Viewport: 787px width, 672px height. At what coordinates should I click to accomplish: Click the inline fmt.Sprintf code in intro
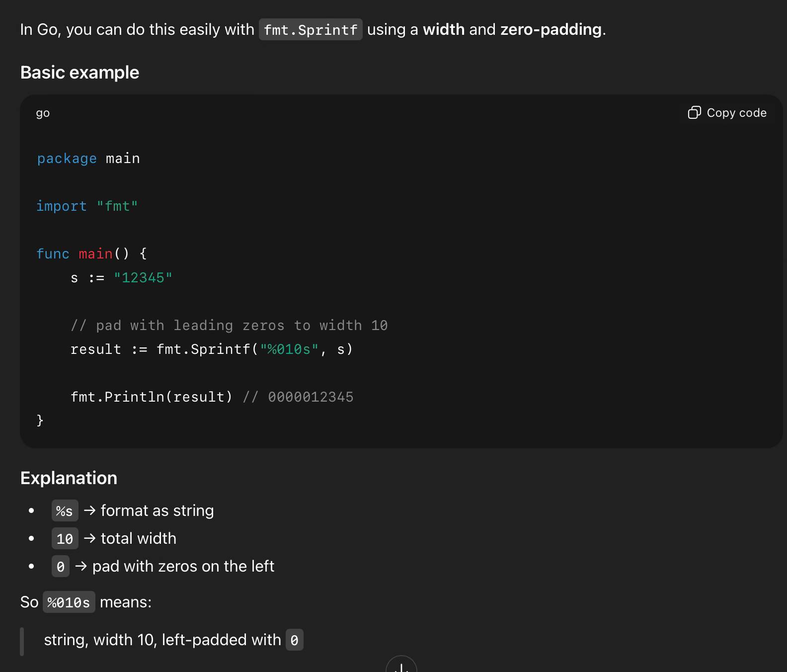click(x=311, y=30)
